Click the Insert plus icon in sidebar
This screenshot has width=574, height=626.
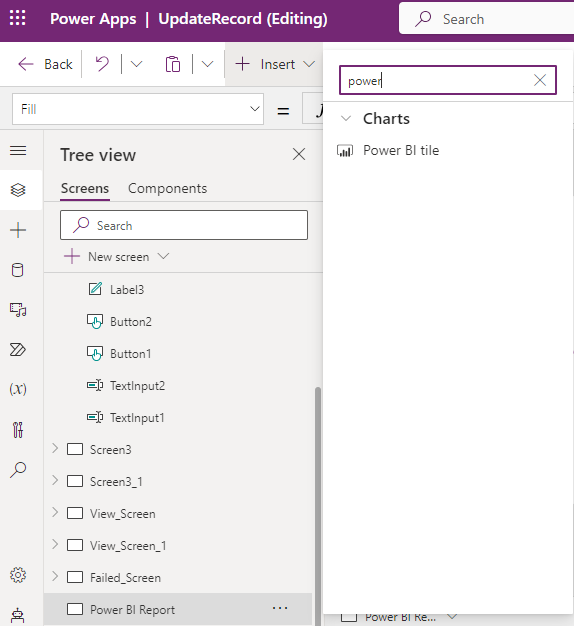(x=18, y=230)
